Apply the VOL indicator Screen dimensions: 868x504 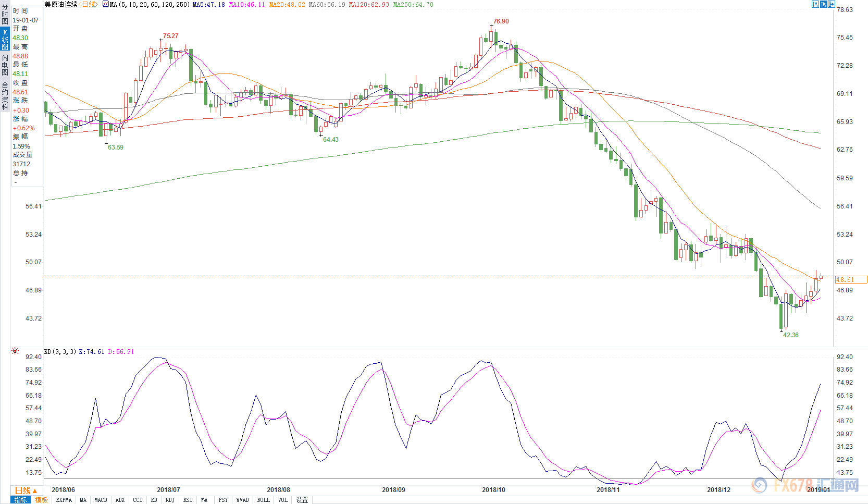pyautogui.click(x=283, y=500)
